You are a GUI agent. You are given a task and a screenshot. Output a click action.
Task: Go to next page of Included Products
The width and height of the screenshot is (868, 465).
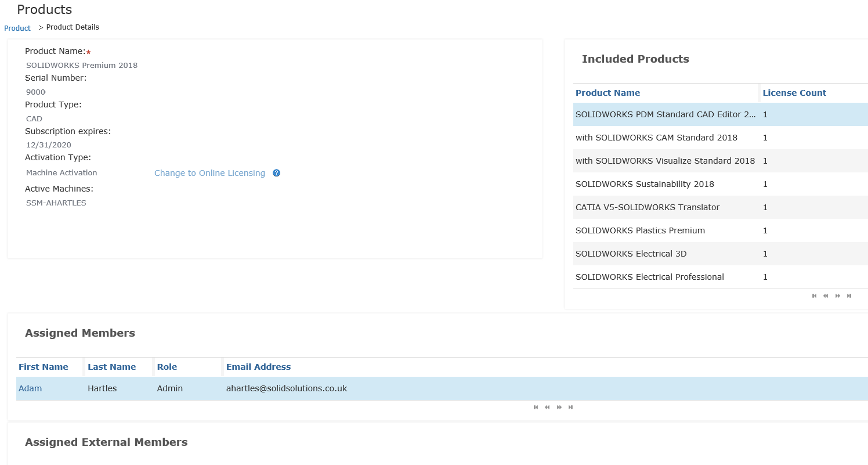pyautogui.click(x=838, y=296)
